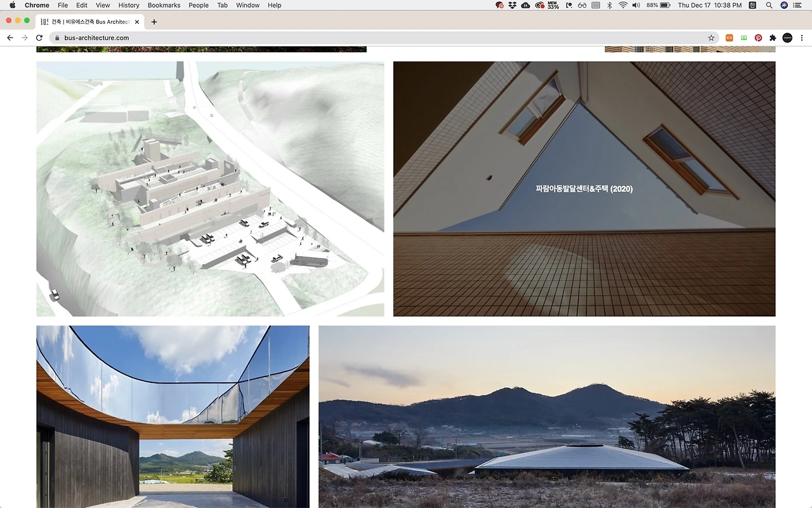
Task: Open the orange EX extension
Action: point(730,38)
